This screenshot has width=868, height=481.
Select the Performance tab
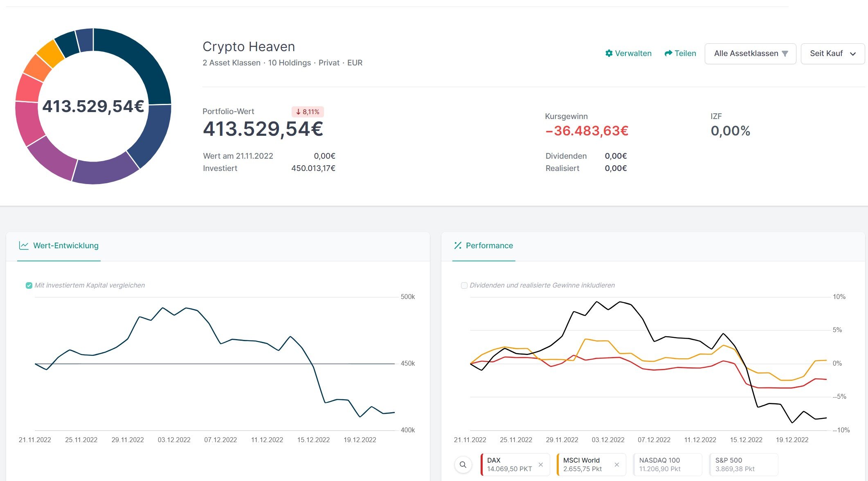489,245
